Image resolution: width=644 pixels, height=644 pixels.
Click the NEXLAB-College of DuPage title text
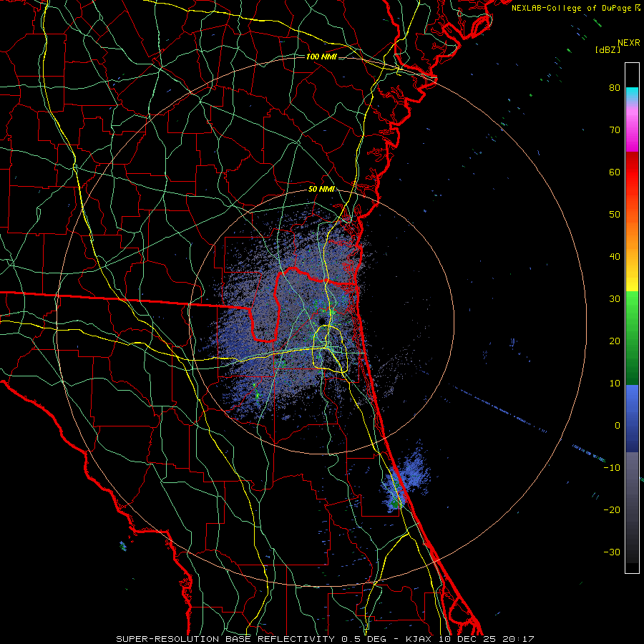coord(571,8)
